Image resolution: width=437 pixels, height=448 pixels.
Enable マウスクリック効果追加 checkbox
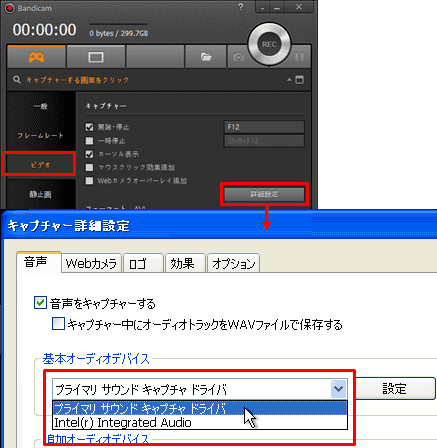[89, 167]
